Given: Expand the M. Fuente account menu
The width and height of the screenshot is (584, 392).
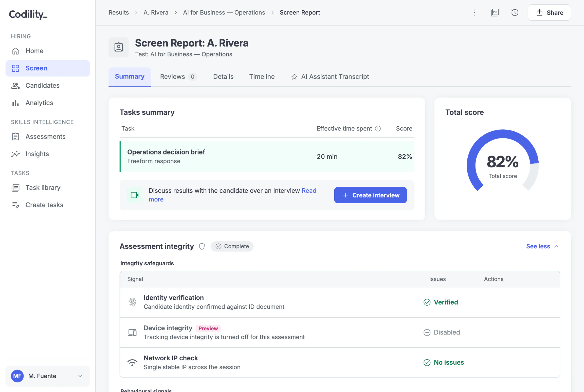Looking at the screenshot, I should [48, 376].
